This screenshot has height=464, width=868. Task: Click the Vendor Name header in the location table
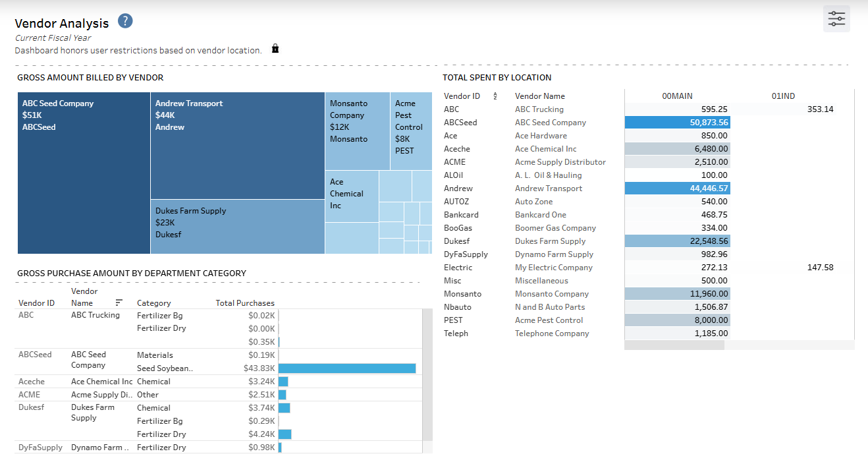click(539, 96)
